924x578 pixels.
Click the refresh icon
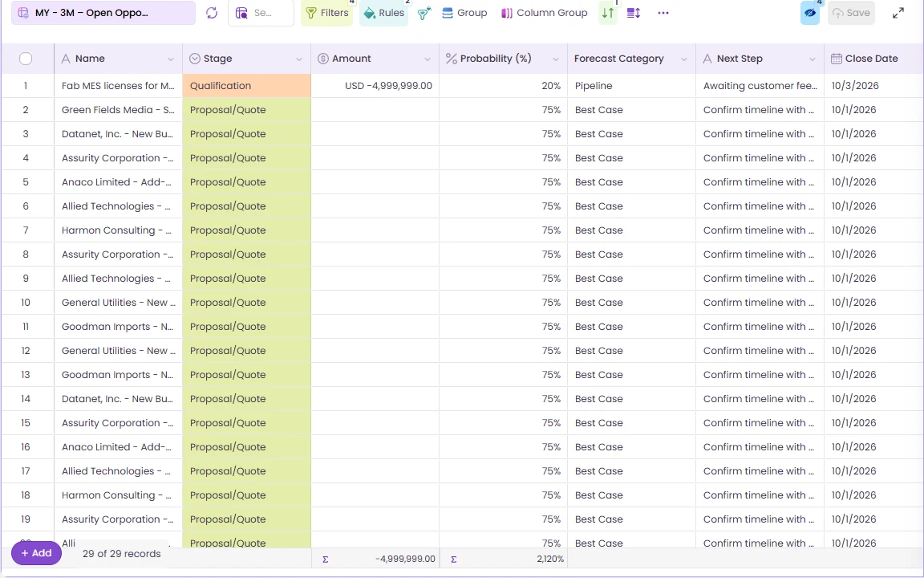[x=212, y=13]
